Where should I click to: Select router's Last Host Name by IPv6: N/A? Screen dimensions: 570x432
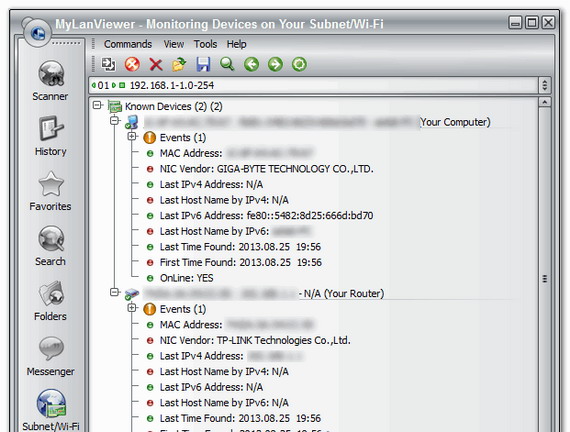point(224,403)
